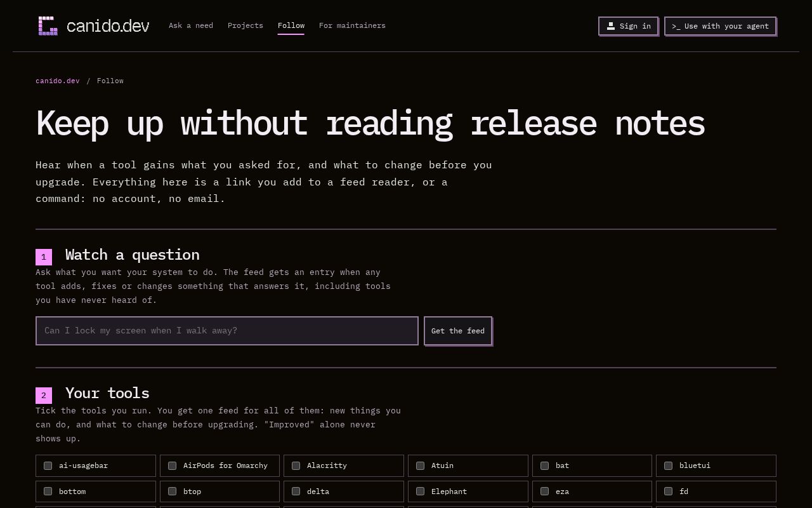Open Use with your agent button
This screenshot has height=508, width=812.
coord(720,26)
